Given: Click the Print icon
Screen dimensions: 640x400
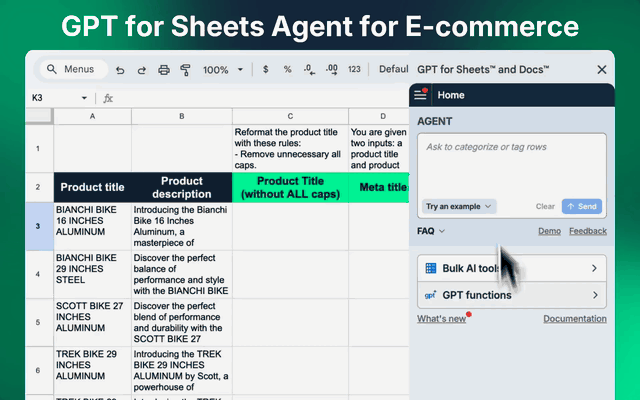Looking at the screenshot, I should tap(164, 70).
